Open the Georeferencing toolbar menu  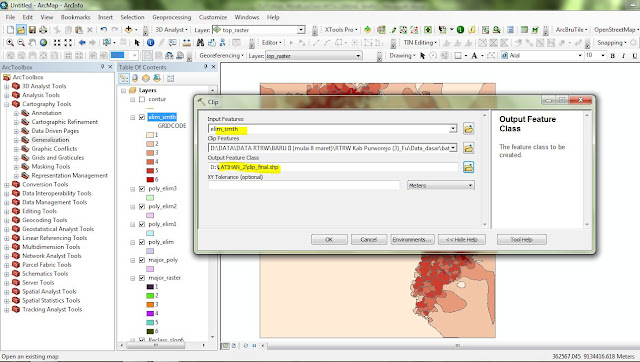[222, 56]
